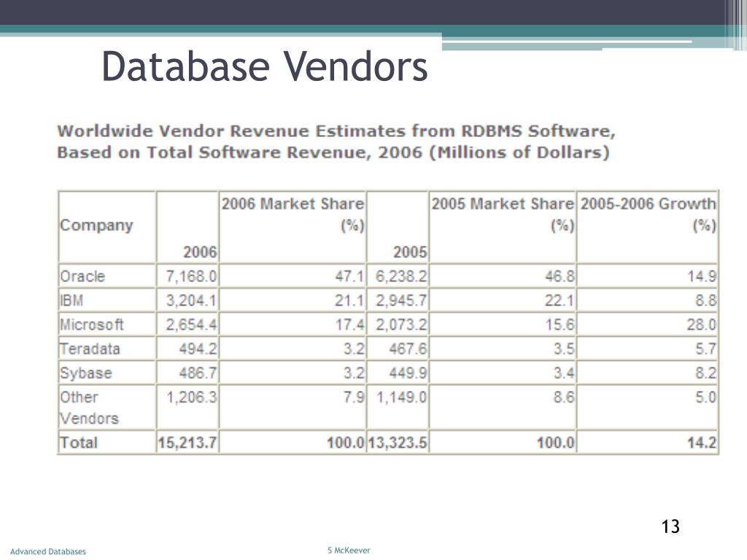Click Other Vendors 2005 revenue 1,149.0
Image resolution: width=747 pixels, height=560 pixels.
pyautogui.click(x=402, y=397)
